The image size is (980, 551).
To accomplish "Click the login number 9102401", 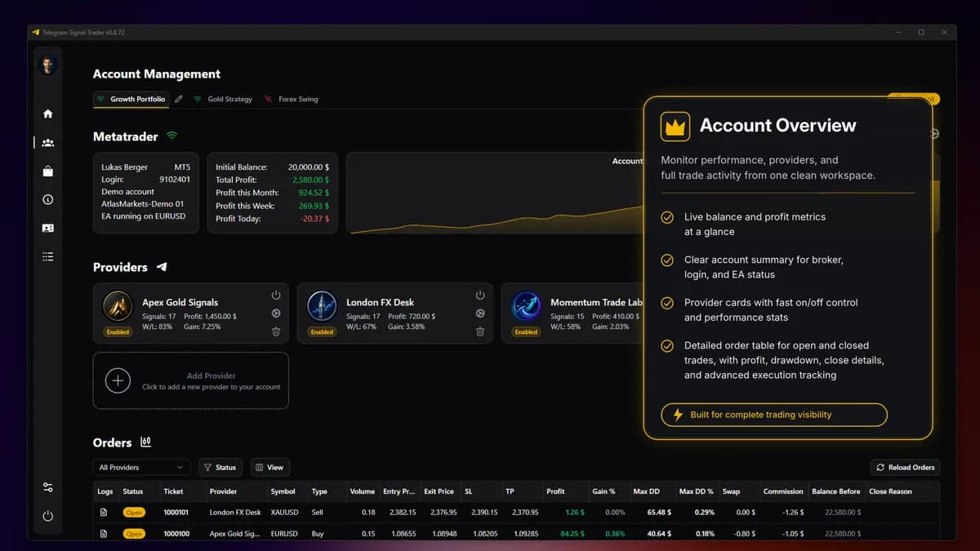I will [175, 180].
